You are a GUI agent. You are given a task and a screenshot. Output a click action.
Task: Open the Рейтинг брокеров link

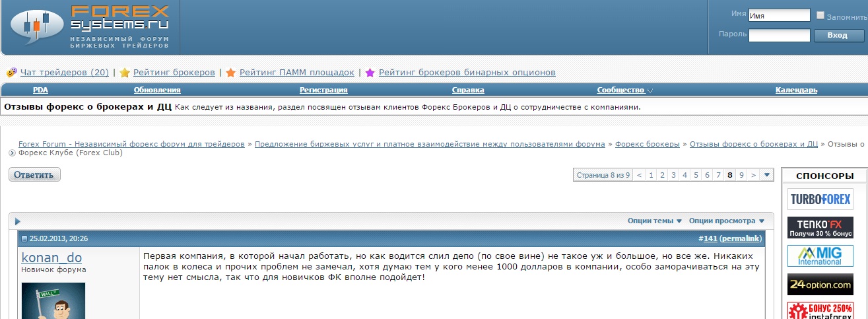point(174,73)
